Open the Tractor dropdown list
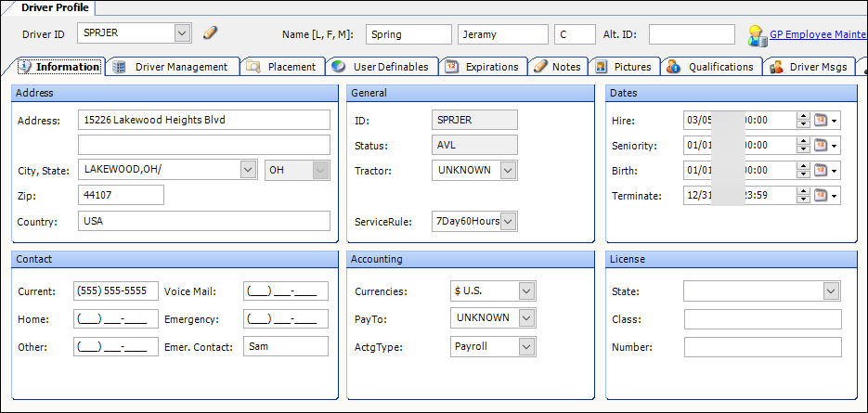This screenshot has height=413, width=868. click(508, 170)
